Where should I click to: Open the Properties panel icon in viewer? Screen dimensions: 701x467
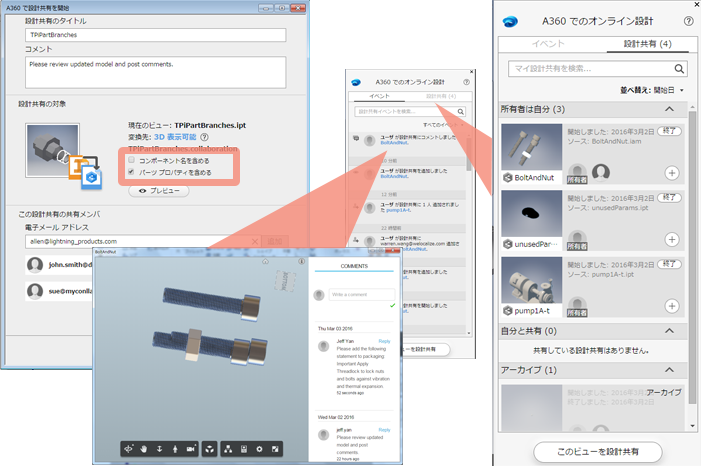244,449
